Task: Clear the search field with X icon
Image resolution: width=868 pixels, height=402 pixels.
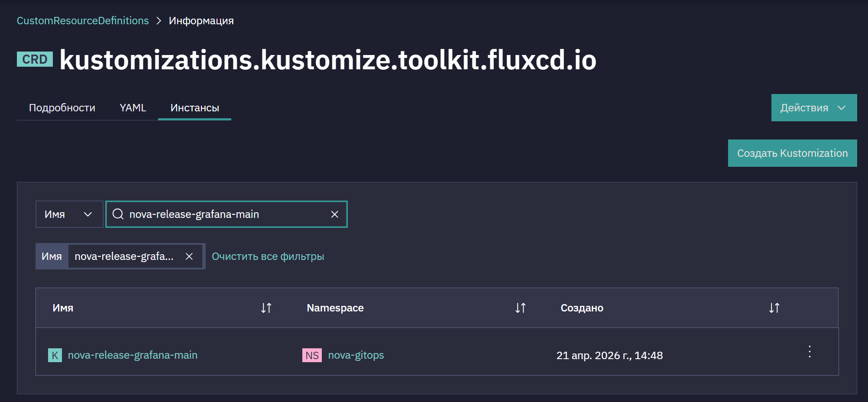Action: click(x=334, y=214)
